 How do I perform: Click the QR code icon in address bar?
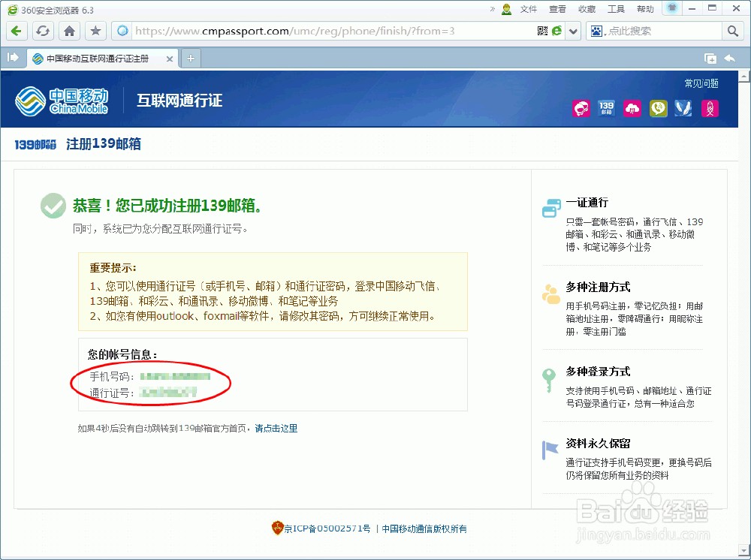pos(542,31)
